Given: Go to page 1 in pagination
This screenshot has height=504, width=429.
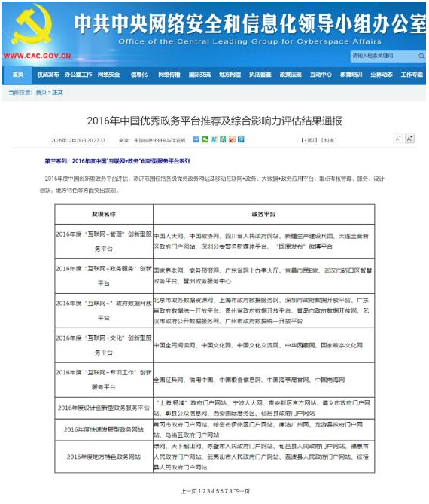Looking at the screenshot, I should coord(199,491).
